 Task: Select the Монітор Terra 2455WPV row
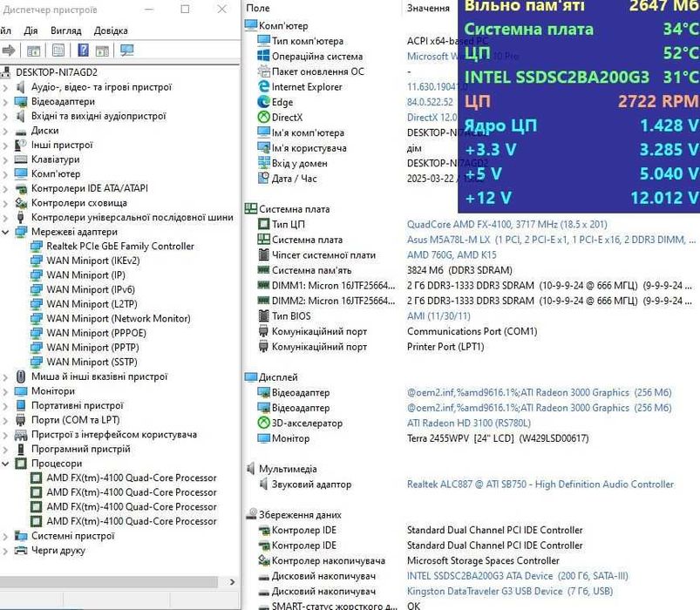472,438
